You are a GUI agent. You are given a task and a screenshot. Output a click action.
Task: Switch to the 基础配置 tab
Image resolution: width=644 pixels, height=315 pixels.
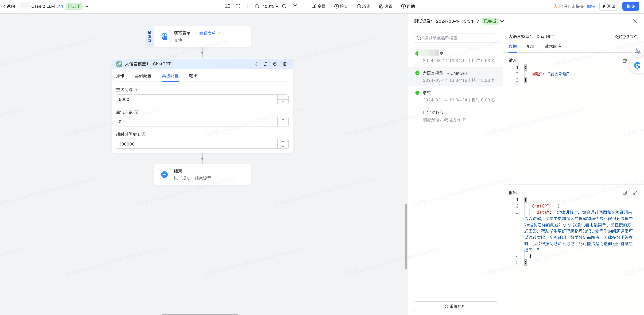(143, 76)
